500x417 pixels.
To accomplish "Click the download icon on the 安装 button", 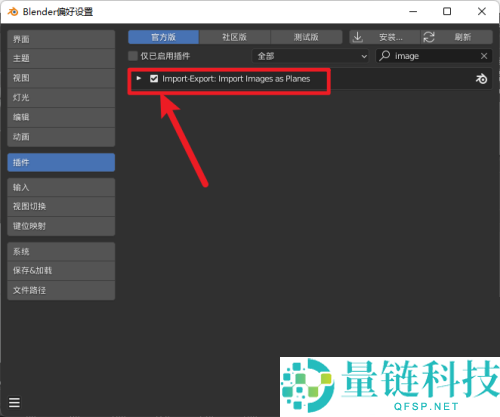I will [358, 37].
